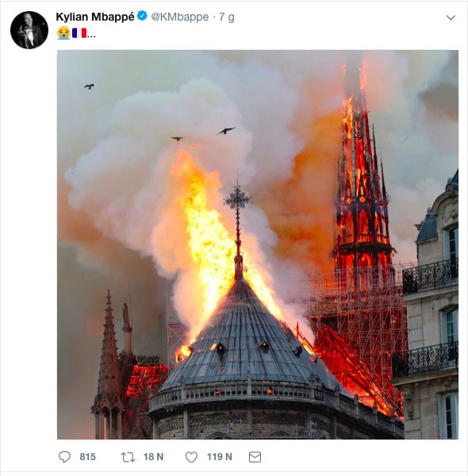Open the @KMbappe handle link
This screenshot has height=476, width=468.
click(x=180, y=17)
